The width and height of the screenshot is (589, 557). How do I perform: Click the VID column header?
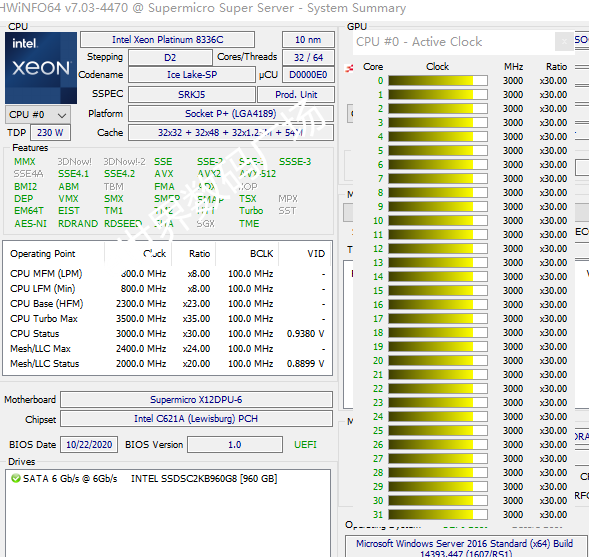[x=316, y=254]
